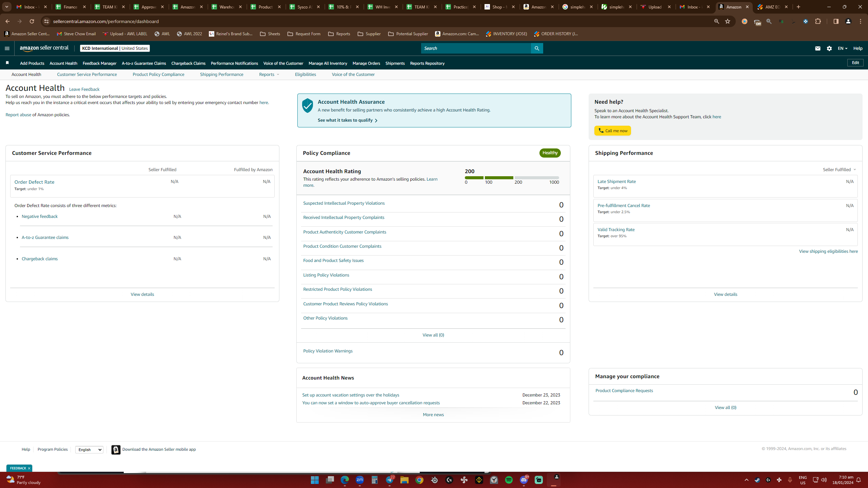Open the Seller Central messages envelope
868x488 pixels.
817,48
